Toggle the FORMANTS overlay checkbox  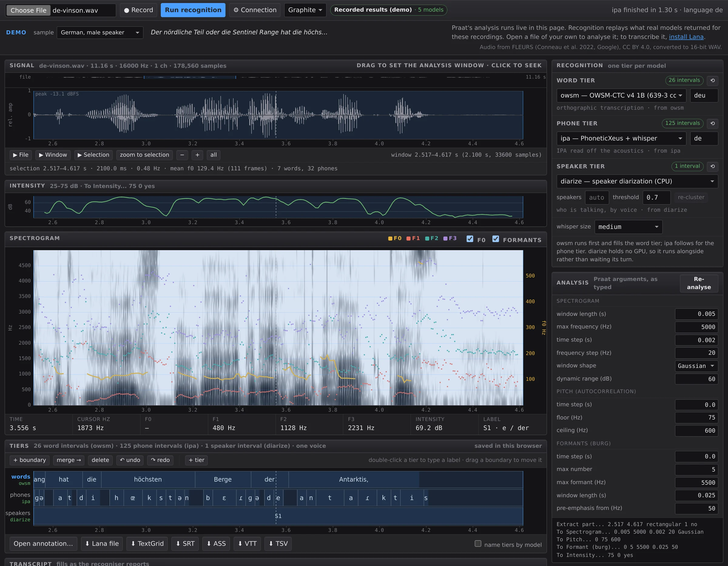[x=496, y=239]
